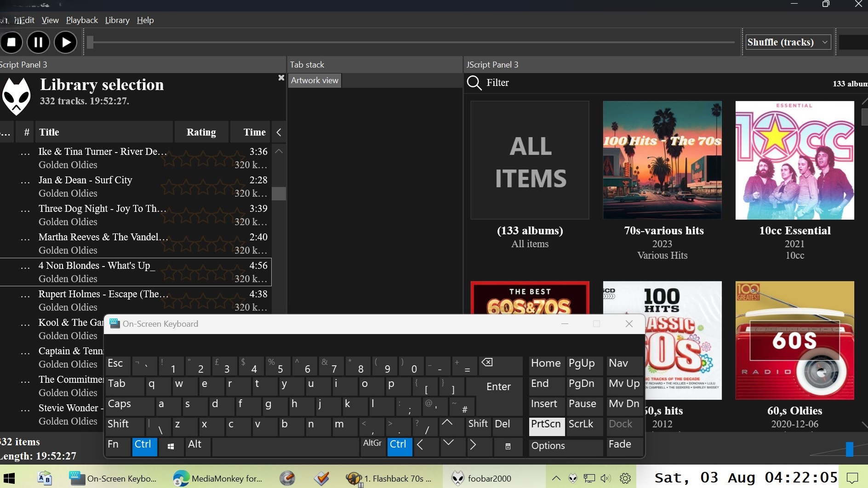The width and height of the screenshot is (868, 488).
Task: Open the Library menu
Action: (x=117, y=20)
